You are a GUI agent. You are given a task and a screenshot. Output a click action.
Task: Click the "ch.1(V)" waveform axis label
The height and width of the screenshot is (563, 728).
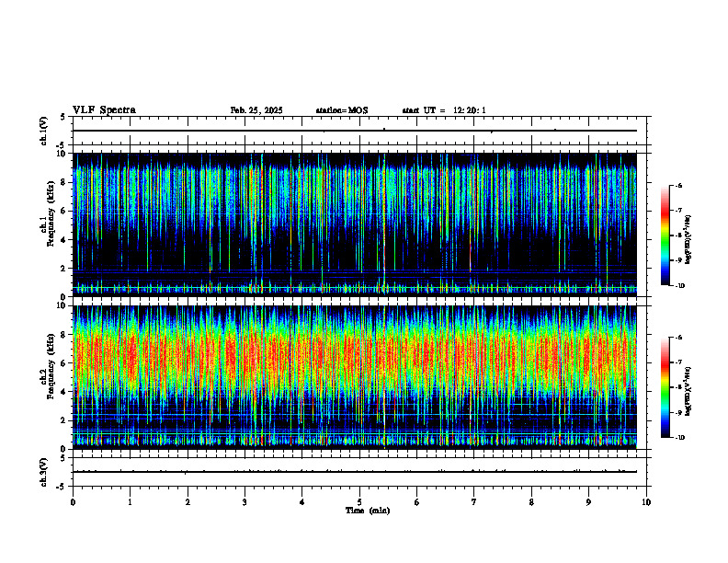(43, 131)
